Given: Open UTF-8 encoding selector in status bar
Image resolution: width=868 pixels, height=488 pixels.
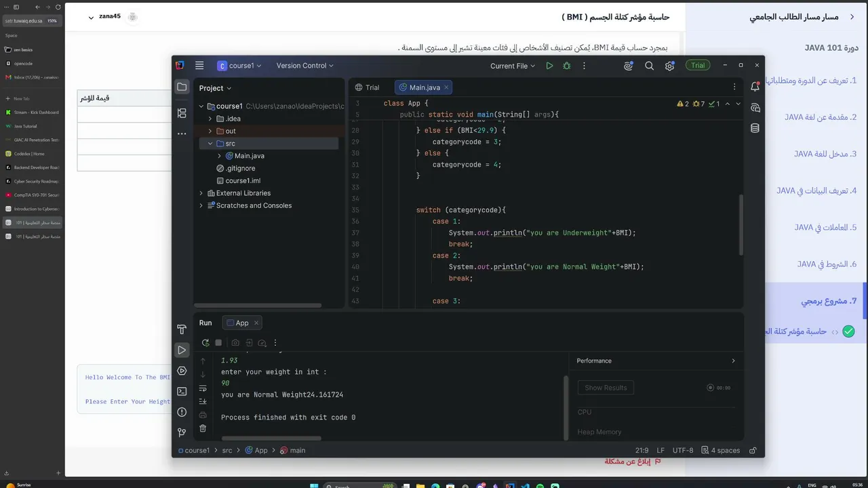Looking at the screenshot, I should pos(683,450).
